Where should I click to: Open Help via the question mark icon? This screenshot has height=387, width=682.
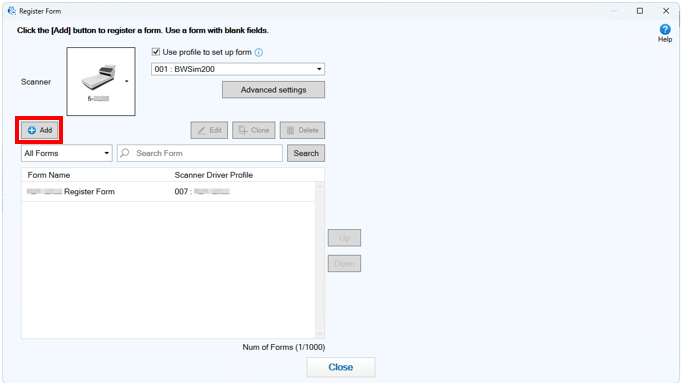(665, 30)
